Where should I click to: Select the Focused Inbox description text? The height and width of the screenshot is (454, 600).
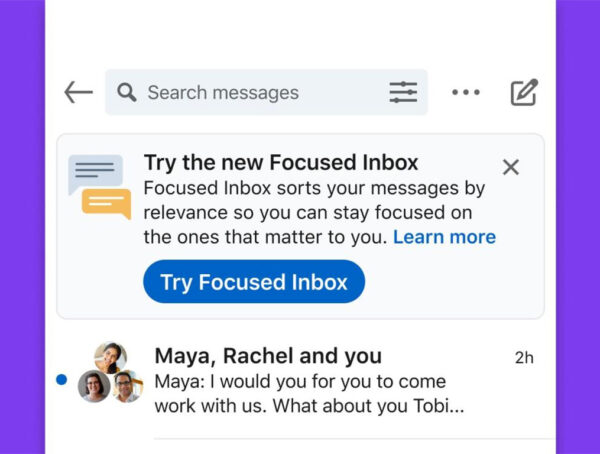315,212
